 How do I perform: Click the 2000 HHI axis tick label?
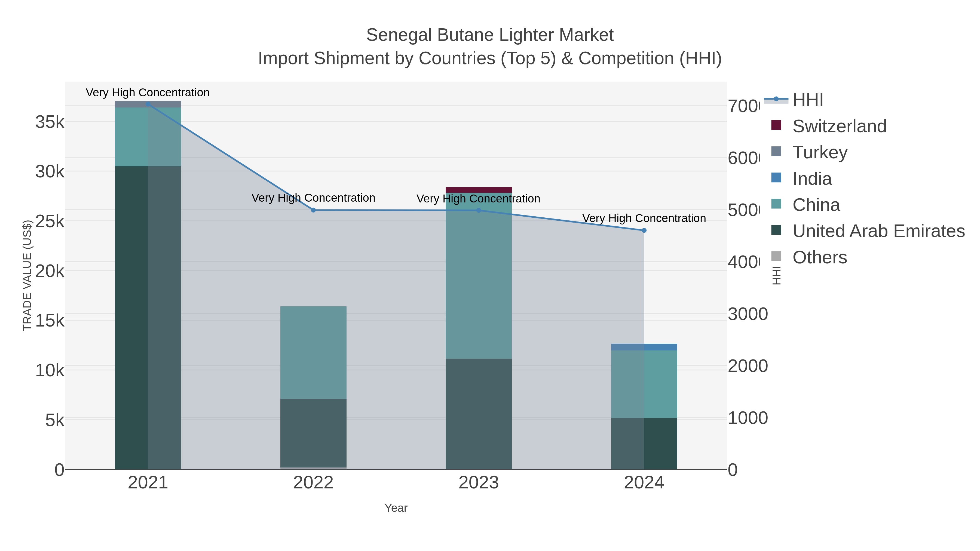point(748,366)
